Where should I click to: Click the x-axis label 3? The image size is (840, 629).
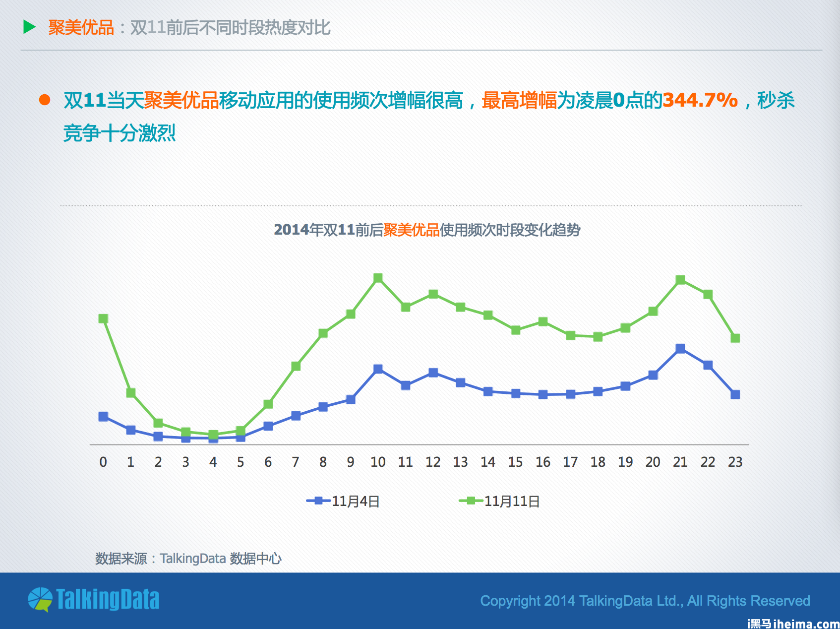coord(185,462)
